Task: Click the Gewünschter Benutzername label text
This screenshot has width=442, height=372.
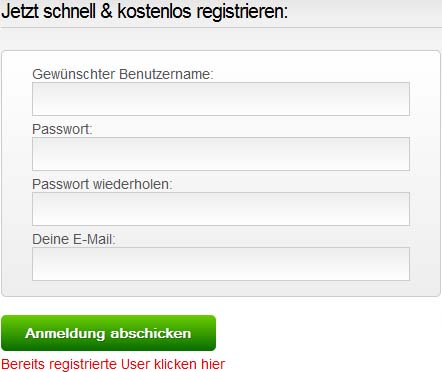Action: pyautogui.click(x=123, y=74)
